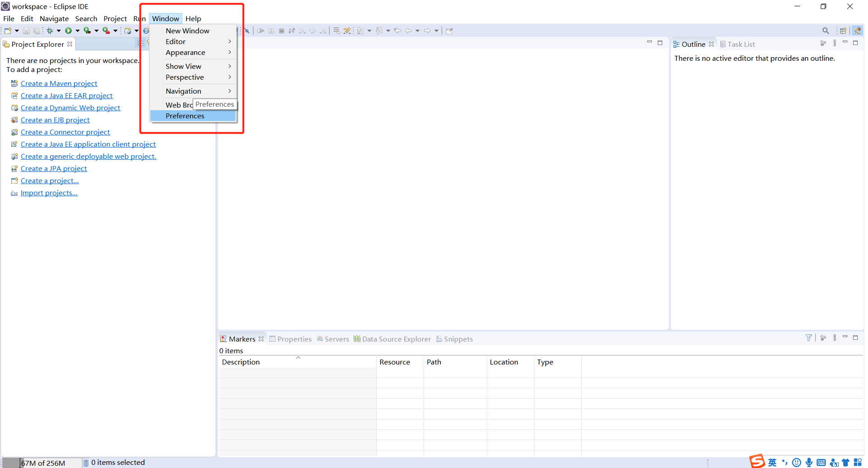
Task: Open the File menu
Action: tap(9, 18)
